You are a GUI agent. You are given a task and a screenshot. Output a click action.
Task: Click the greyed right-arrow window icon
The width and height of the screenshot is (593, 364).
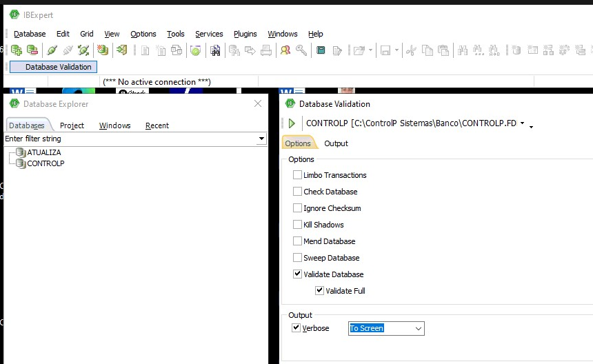250,50
